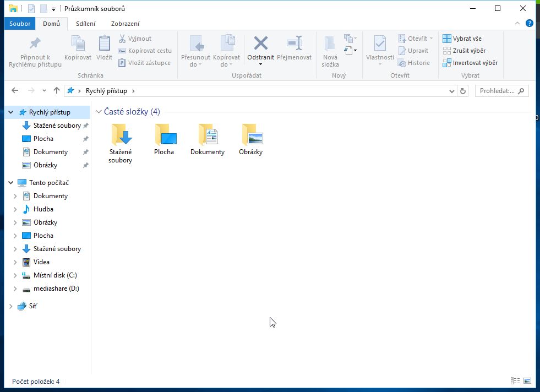Open Stažené soubory folder in main pane
The image size is (540, 392).
(121, 144)
